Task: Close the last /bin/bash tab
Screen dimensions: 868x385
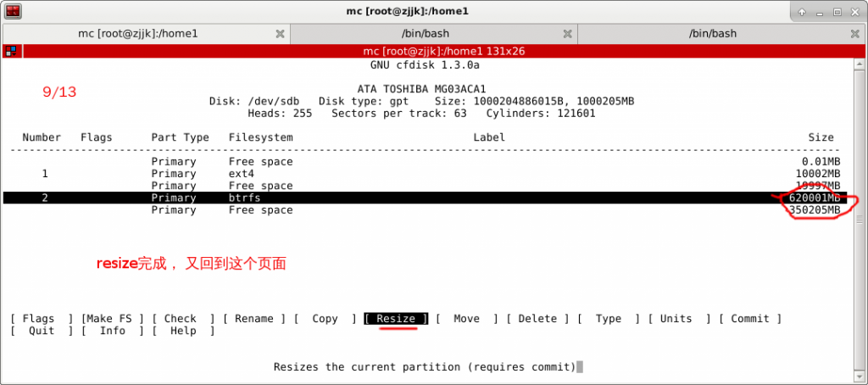Action: (x=855, y=34)
